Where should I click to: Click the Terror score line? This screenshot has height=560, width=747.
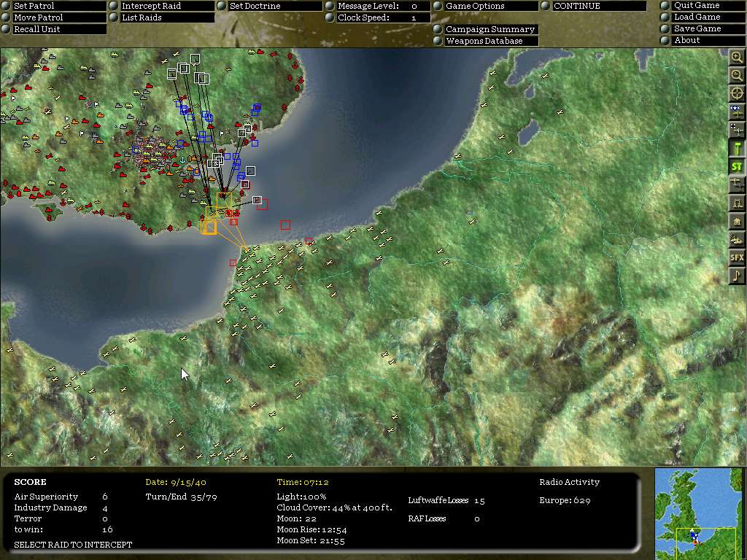coord(61,518)
